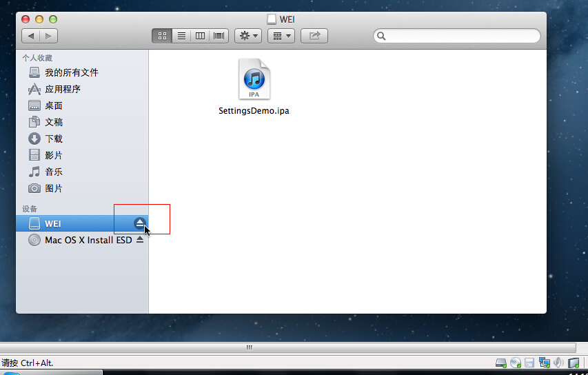Click the hard disk status icon
Screen dimensions: 588x375
[x=501, y=363]
